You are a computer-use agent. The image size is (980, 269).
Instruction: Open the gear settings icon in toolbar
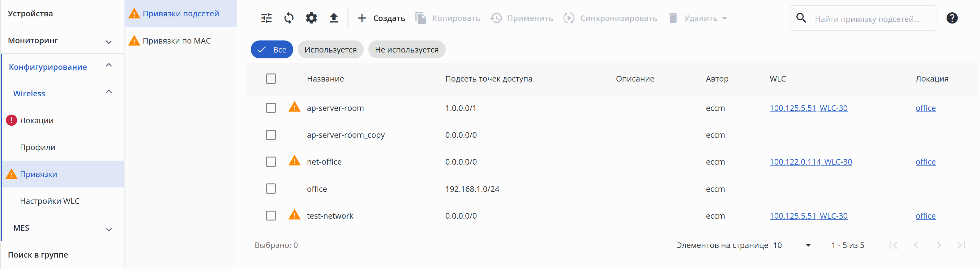(x=311, y=18)
